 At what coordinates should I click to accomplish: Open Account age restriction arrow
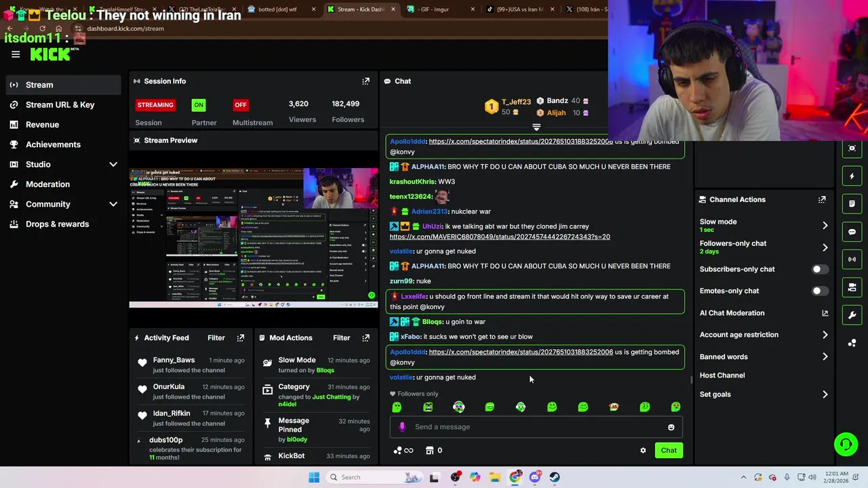(825, 335)
